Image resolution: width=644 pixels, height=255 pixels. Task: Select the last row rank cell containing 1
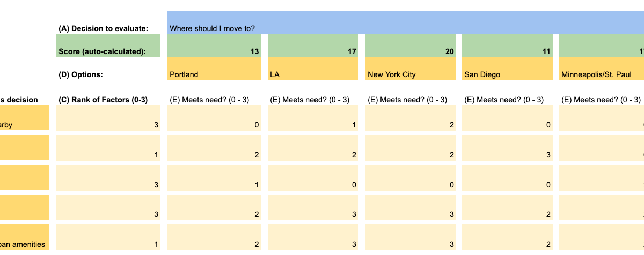coord(108,237)
